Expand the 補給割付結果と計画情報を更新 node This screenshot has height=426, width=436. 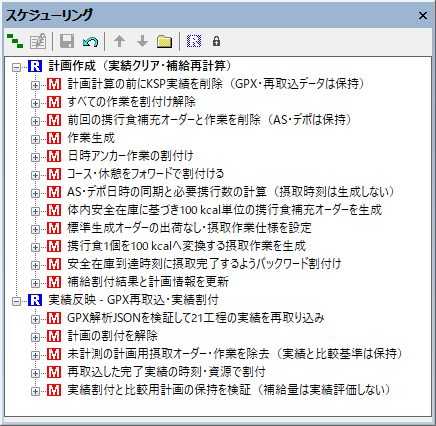(x=35, y=283)
